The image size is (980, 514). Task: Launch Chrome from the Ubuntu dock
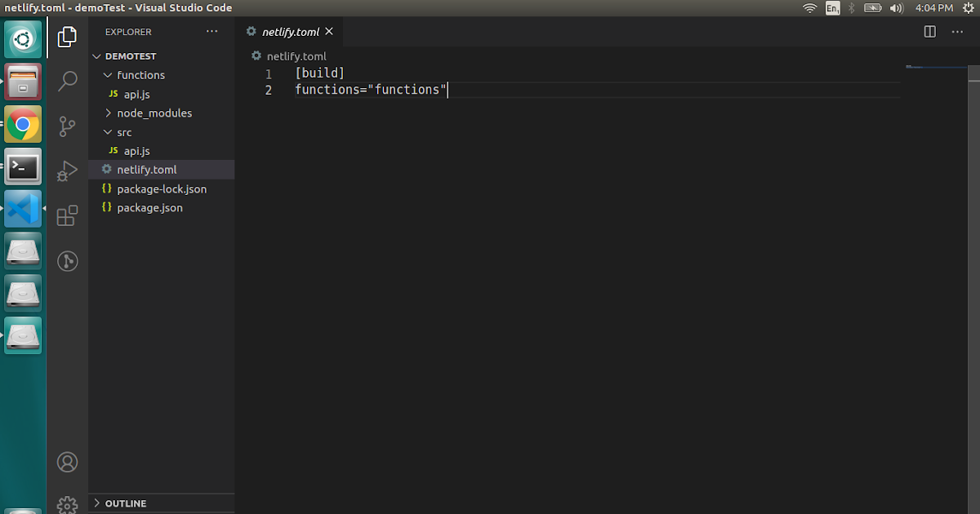(x=22, y=124)
